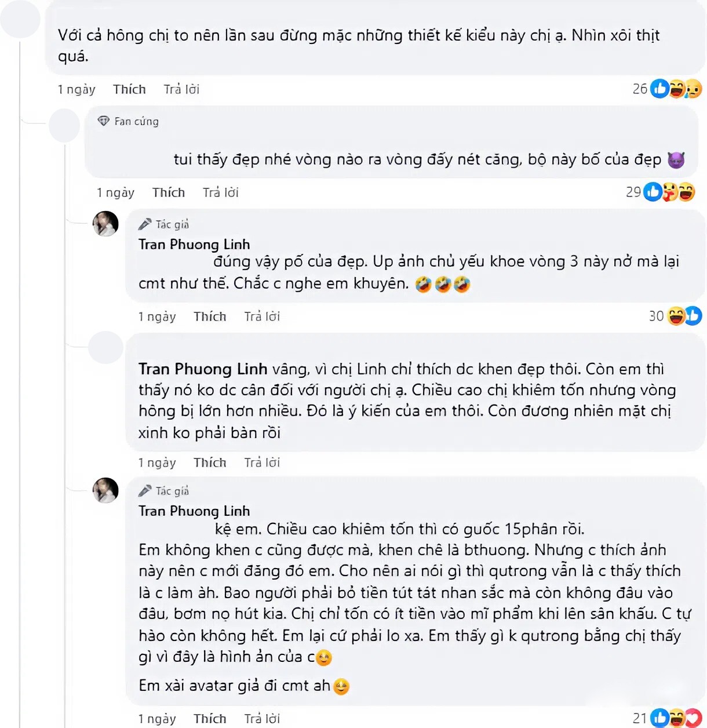Open author avatar beside "đúng vậy pố của đẹp" reply

pos(105,224)
